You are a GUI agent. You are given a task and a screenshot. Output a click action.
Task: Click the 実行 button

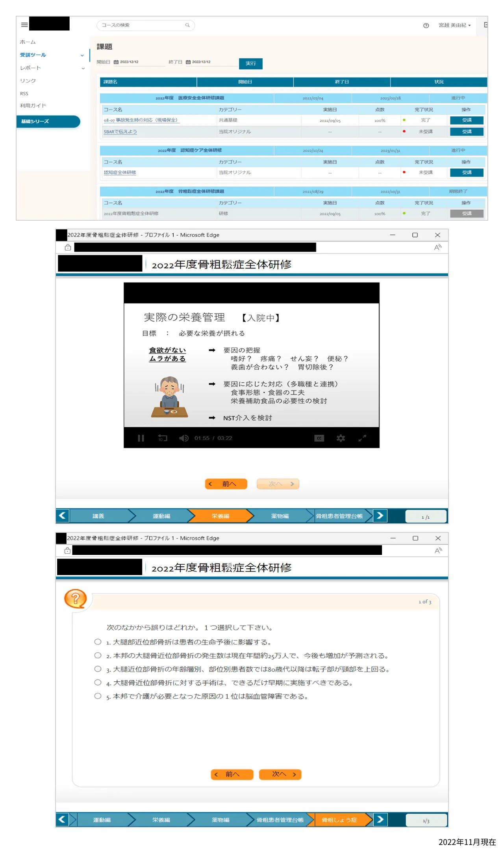(x=250, y=63)
